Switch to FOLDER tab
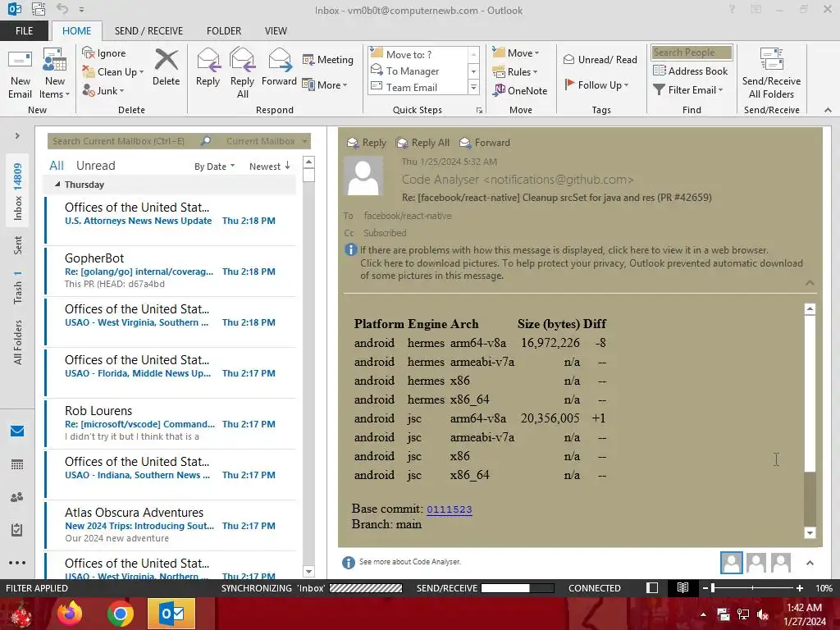This screenshot has width=840, height=630. click(x=224, y=31)
